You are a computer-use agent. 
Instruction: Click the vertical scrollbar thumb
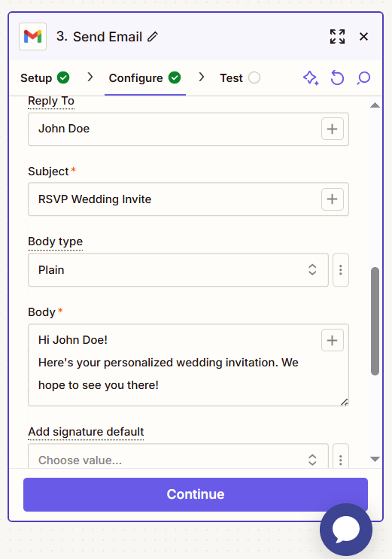coord(375,321)
